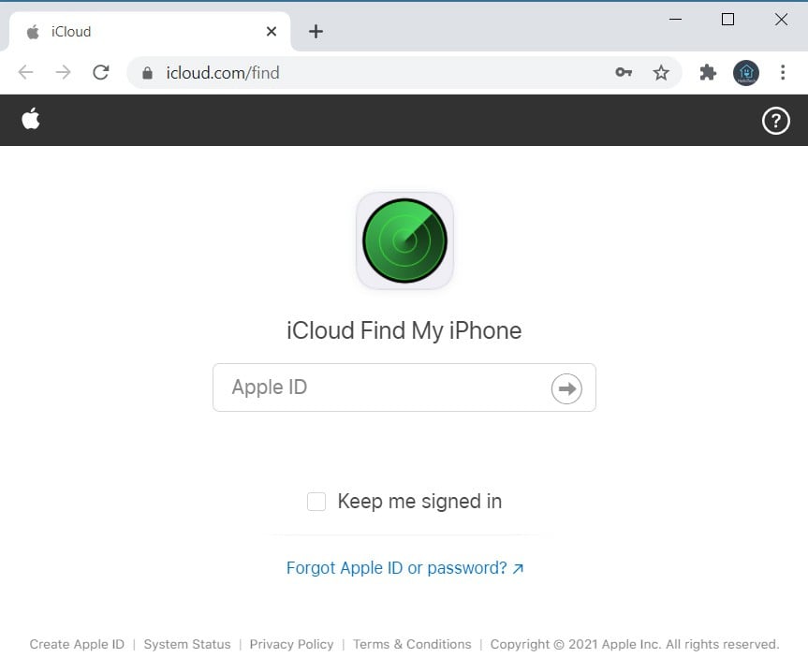Image resolution: width=808 pixels, height=672 pixels.
Task: Bookmark this page with the star icon
Action: [x=661, y=73]
